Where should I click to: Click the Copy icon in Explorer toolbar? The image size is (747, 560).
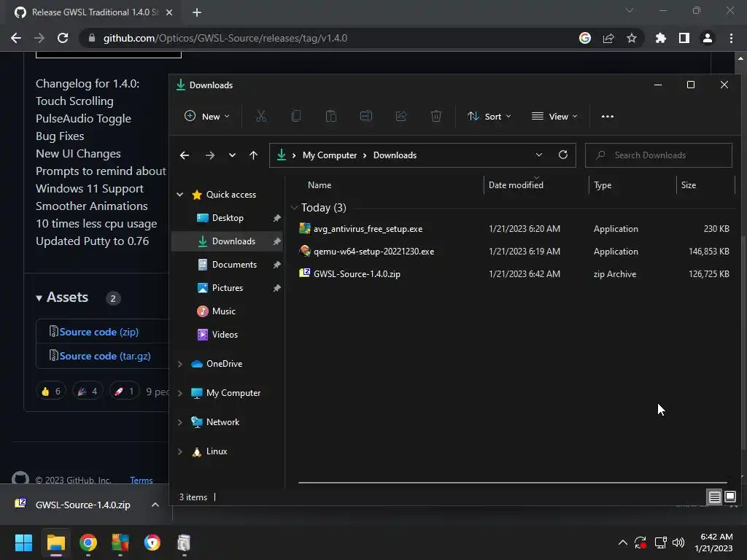pyautogui.click(x=296, y=116)
